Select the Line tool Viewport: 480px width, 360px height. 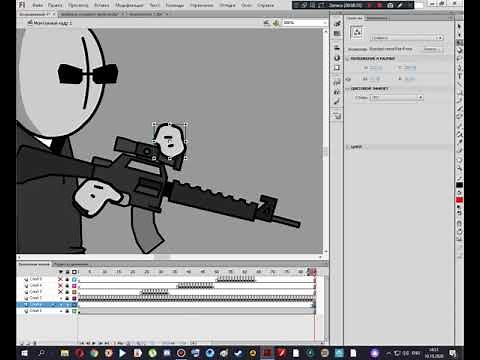point(459,84)
